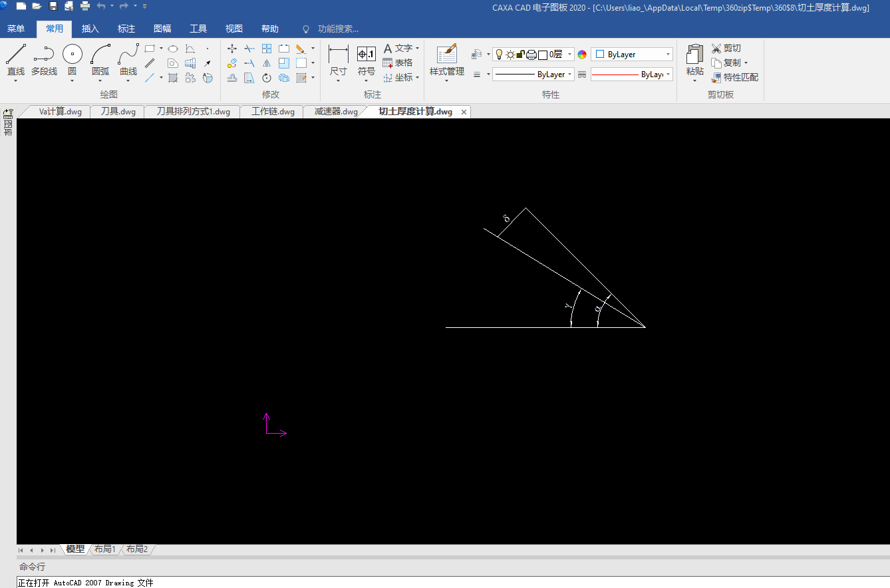
Task: Click the print icon in quick access toolbar
Action: (x=85, y=6)
